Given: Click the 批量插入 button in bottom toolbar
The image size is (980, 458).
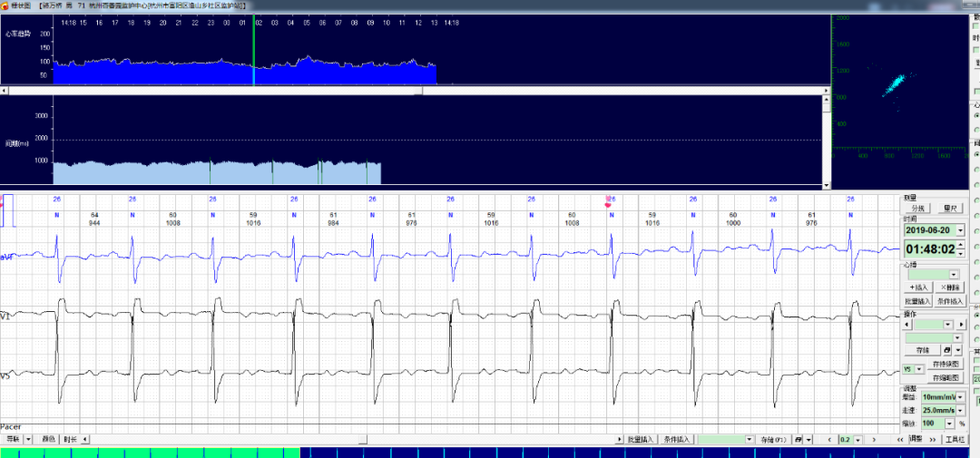Looking at the screenshot, I should tap(640, 440).
